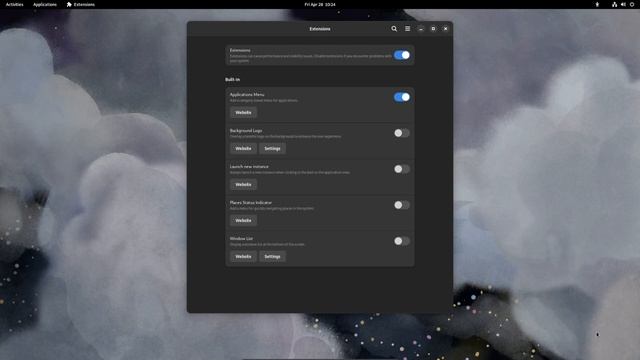Close the Extensions window
The image size is (640, 360).
[x=445, y=29]
